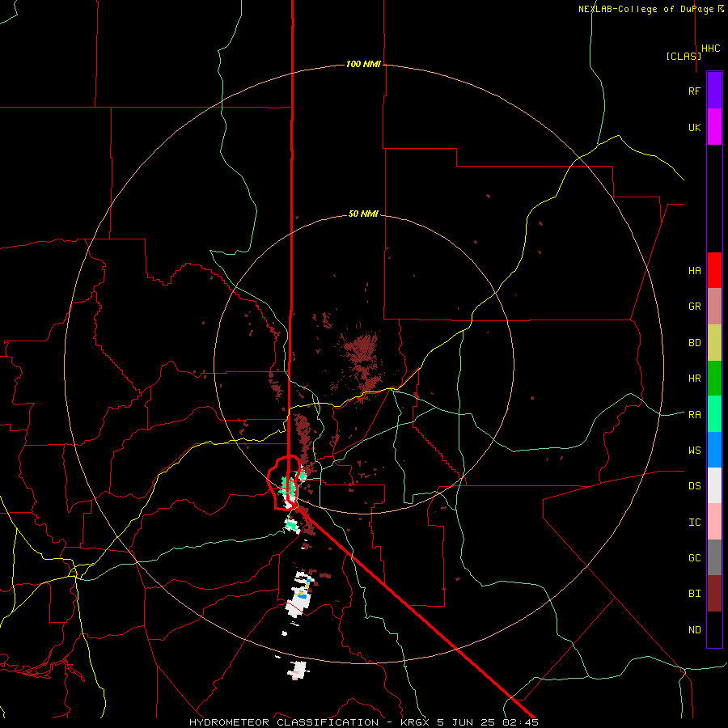The width and height of the screenshot is (728, 728).
Task: Click the IC pink legend swatch
Action: tap(714, 522)
